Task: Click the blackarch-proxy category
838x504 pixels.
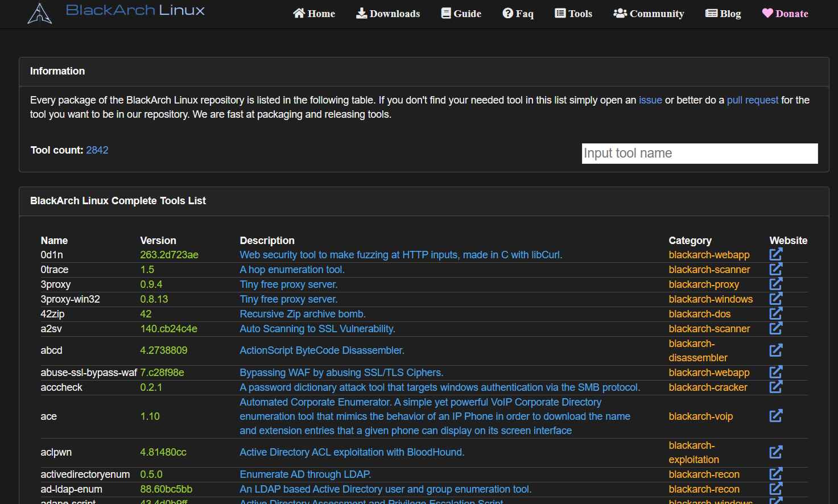Action: coord(704,284)
